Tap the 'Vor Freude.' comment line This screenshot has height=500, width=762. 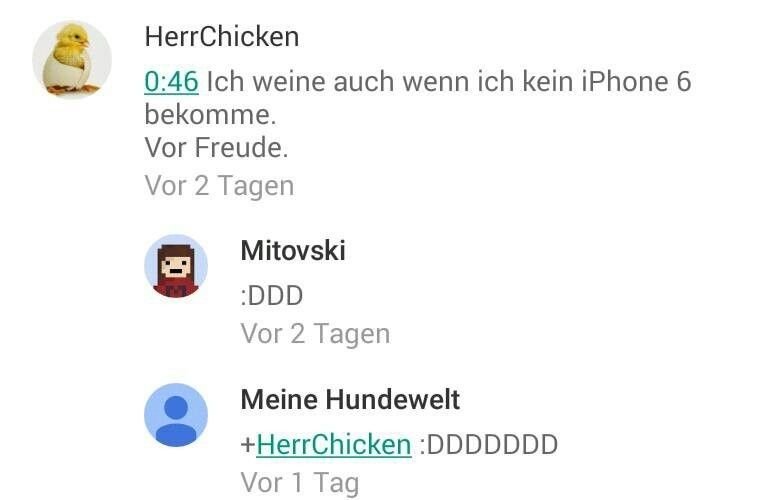(x=216, y=147)
